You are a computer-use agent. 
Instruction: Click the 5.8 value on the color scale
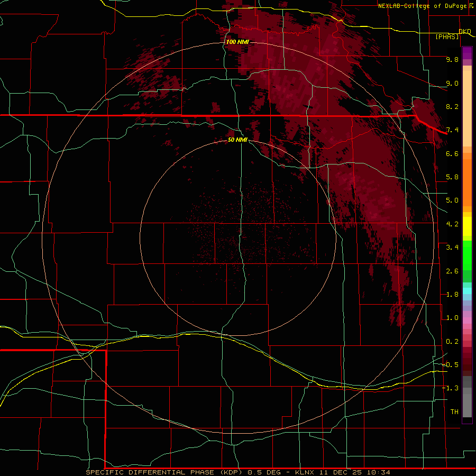[x=452, y=177]
